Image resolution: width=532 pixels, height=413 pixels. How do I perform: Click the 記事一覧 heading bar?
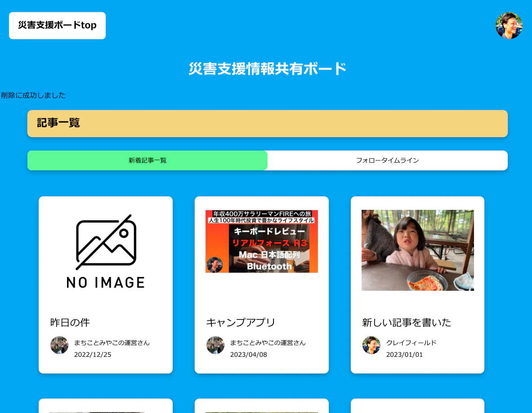(268, 124)
